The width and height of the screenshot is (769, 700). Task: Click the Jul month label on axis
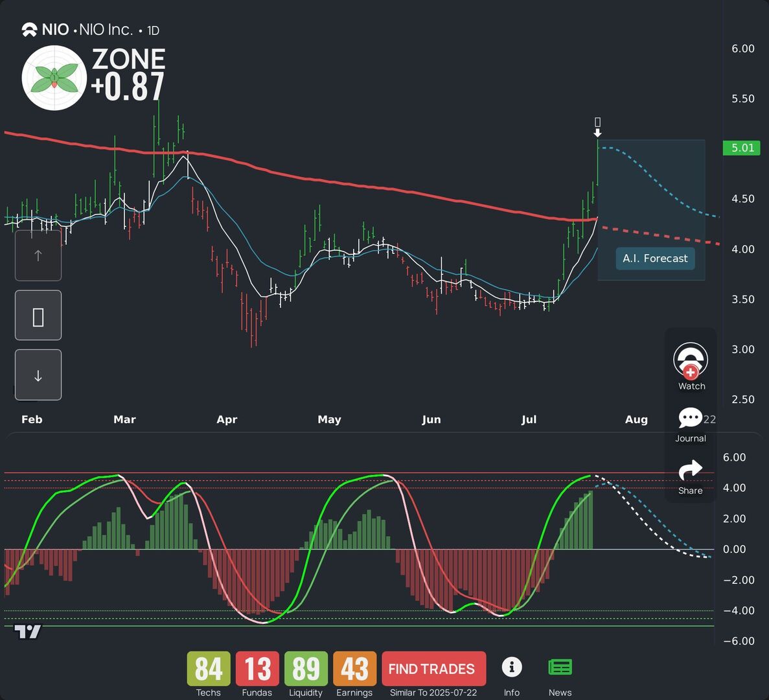coord(529,419)
